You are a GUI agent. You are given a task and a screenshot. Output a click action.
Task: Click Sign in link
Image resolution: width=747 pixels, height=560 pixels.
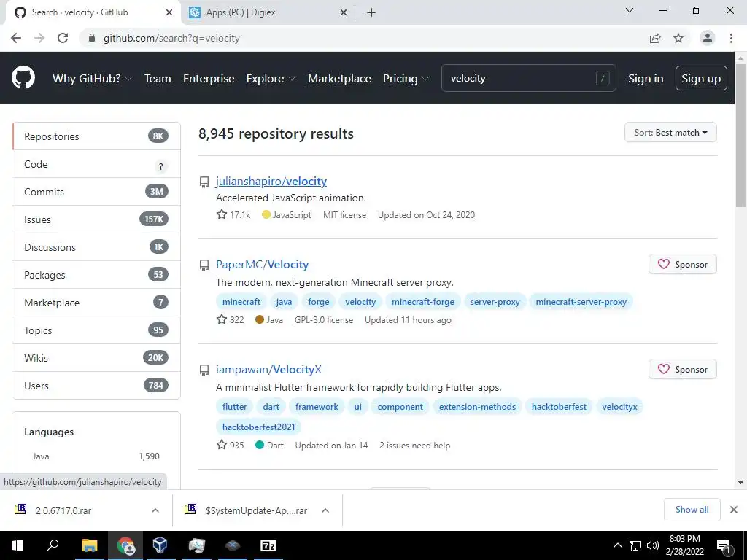pos(646,78)
